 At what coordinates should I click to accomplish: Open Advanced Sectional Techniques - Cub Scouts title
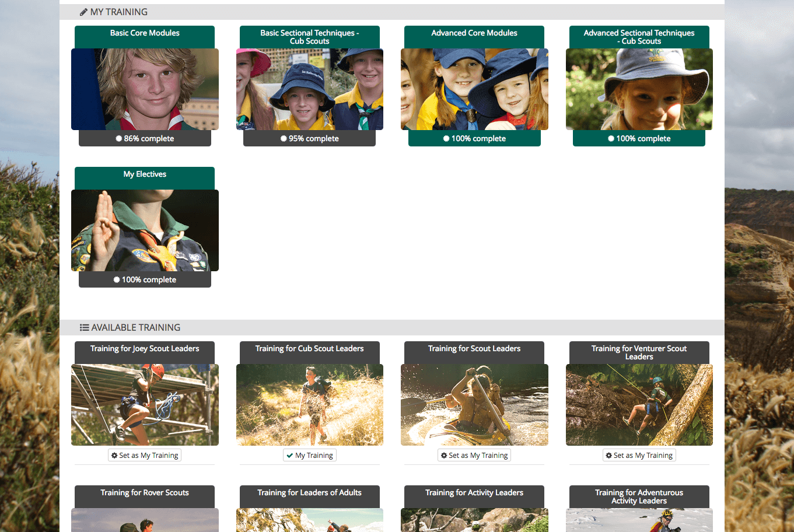tap(639, 37)
